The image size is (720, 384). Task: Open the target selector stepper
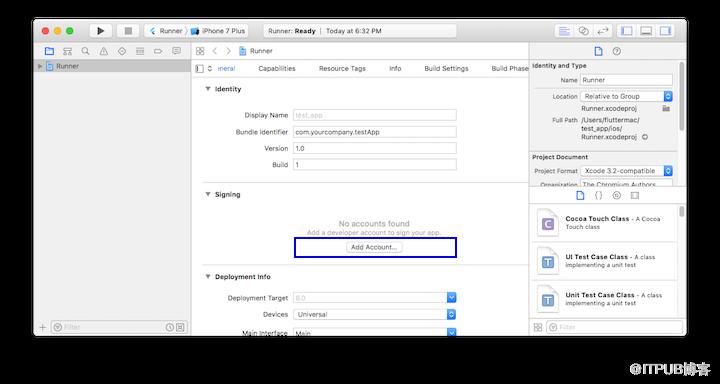click(210, 68)
